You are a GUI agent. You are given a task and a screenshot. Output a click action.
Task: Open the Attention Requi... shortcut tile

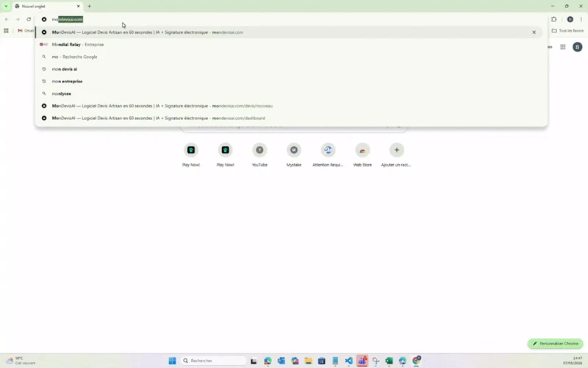(328, 155)
